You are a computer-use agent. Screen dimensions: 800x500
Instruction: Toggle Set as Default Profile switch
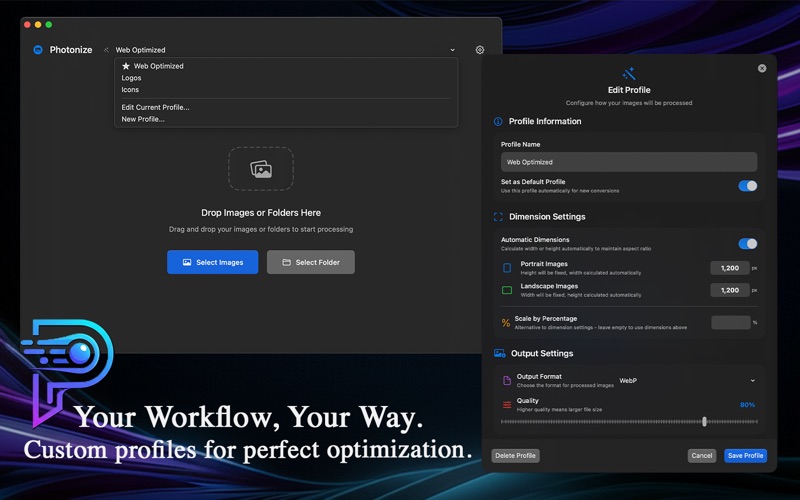click(747, 186)
